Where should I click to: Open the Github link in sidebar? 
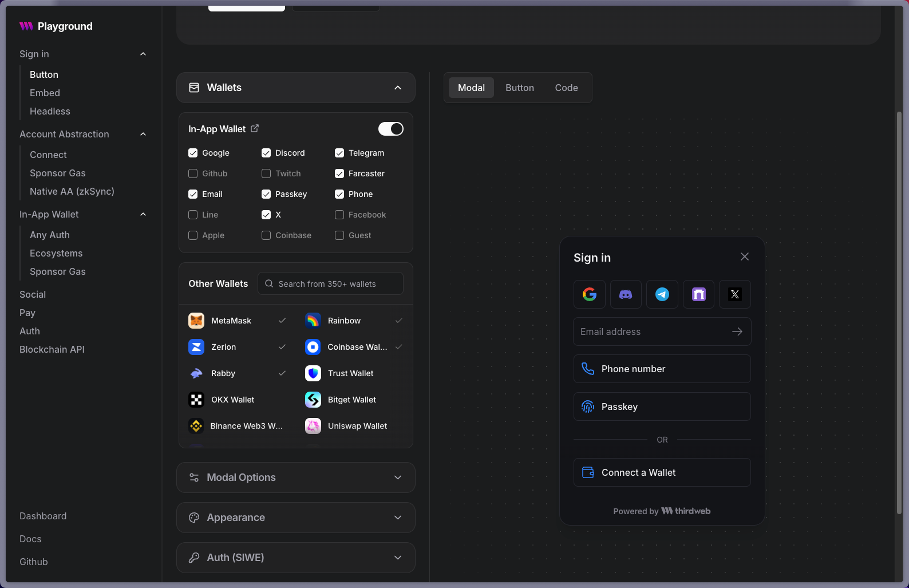[x=34, y=562]
